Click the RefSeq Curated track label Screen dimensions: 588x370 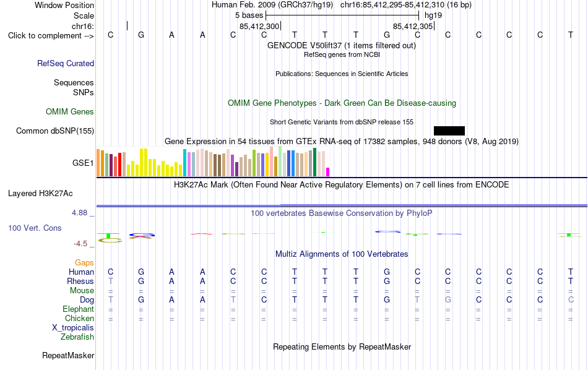pos(65,63)
